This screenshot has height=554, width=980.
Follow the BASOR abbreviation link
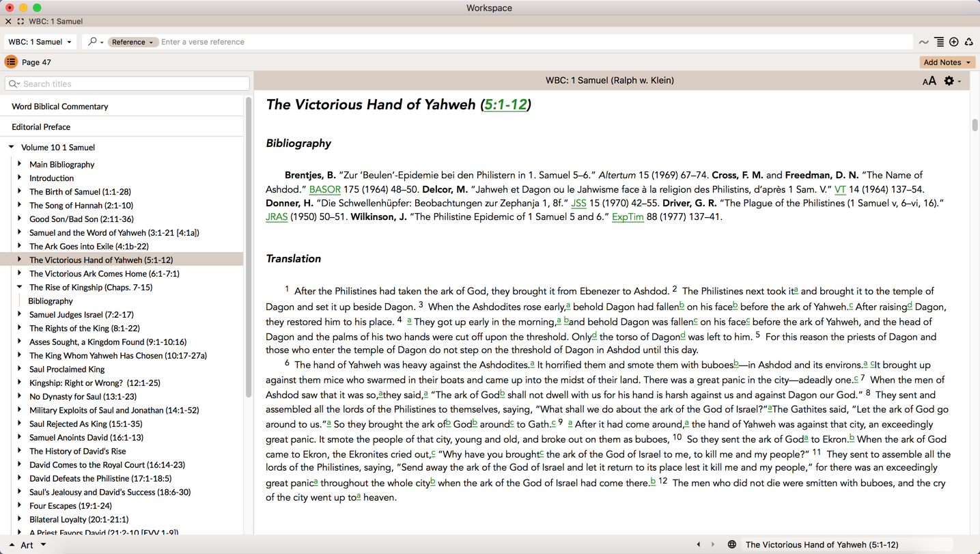click(324, 189)
